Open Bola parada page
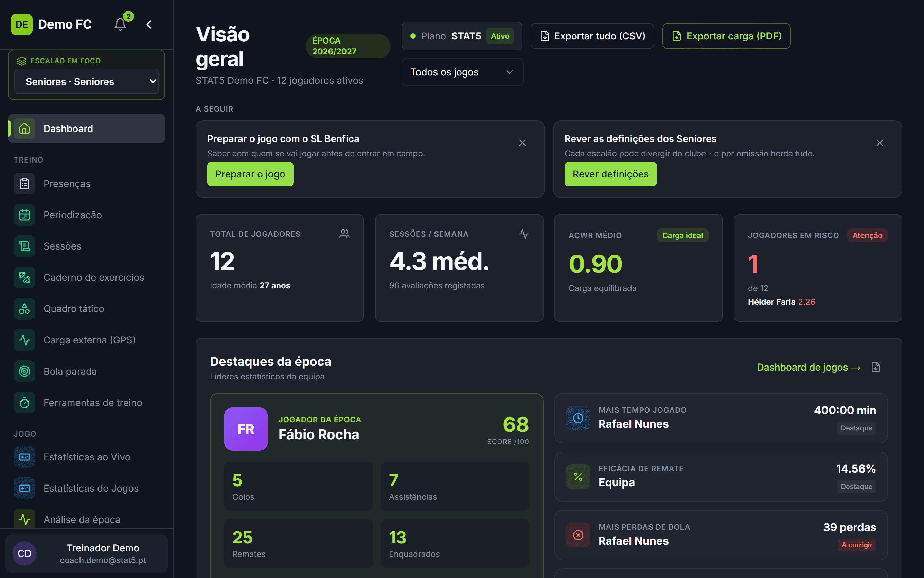 tap(87, 371)
